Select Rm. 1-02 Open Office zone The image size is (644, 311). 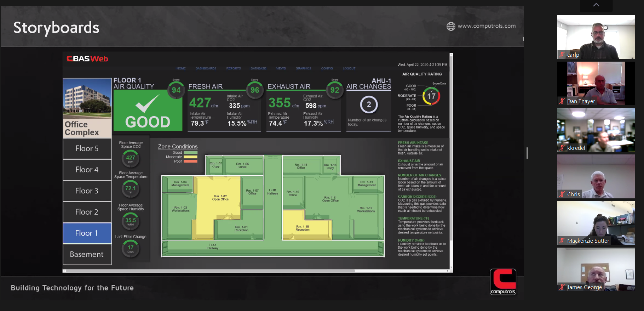pos(220,198)
